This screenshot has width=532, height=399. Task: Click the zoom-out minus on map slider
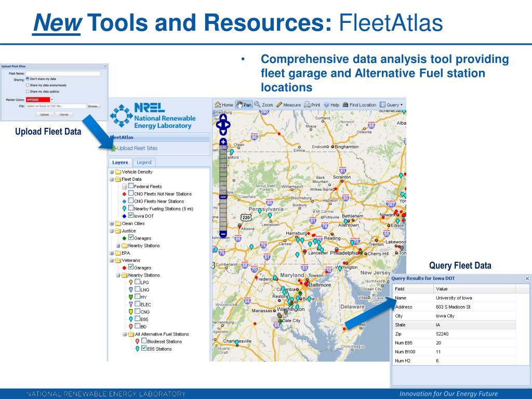pyautogui.click(x=223, y=234)
